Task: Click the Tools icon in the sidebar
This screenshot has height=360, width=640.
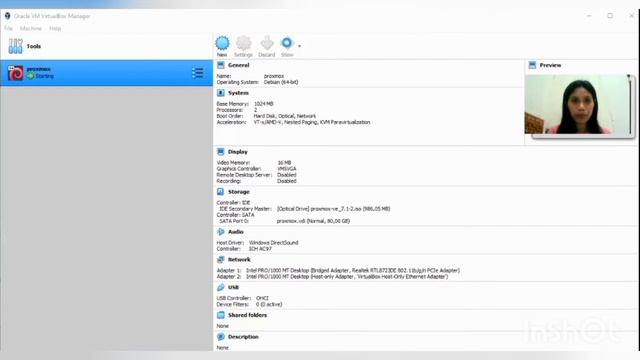Action: (16, 46)
